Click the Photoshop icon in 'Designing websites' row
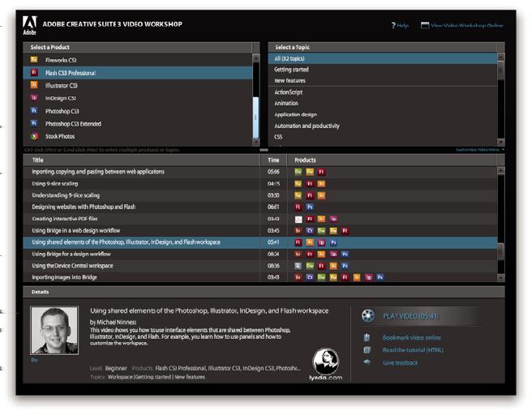This screenshot has height=415, width=532. coord(310,207)
